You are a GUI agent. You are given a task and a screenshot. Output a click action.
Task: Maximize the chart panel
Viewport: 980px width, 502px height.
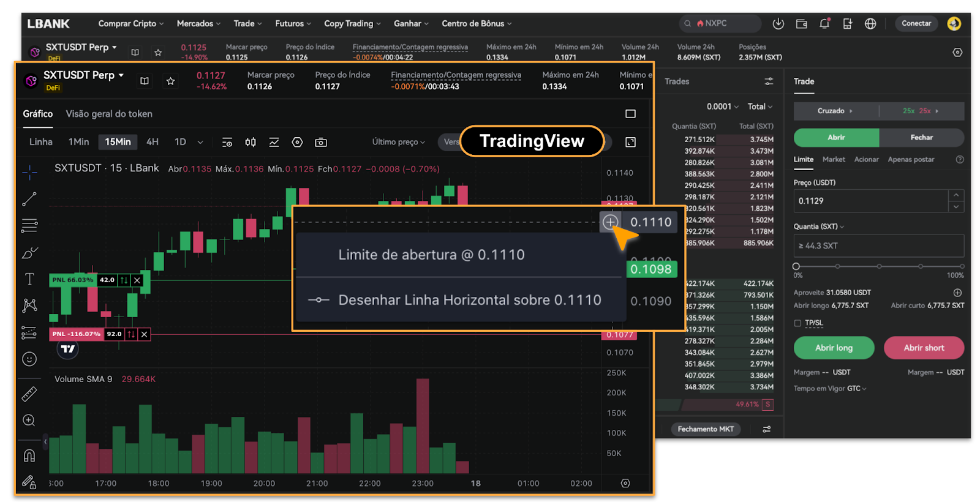[630, 114]
